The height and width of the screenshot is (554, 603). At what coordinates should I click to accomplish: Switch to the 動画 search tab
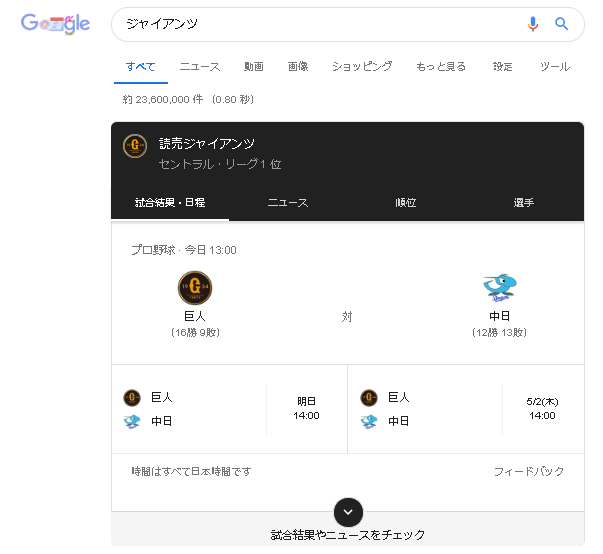254,67
